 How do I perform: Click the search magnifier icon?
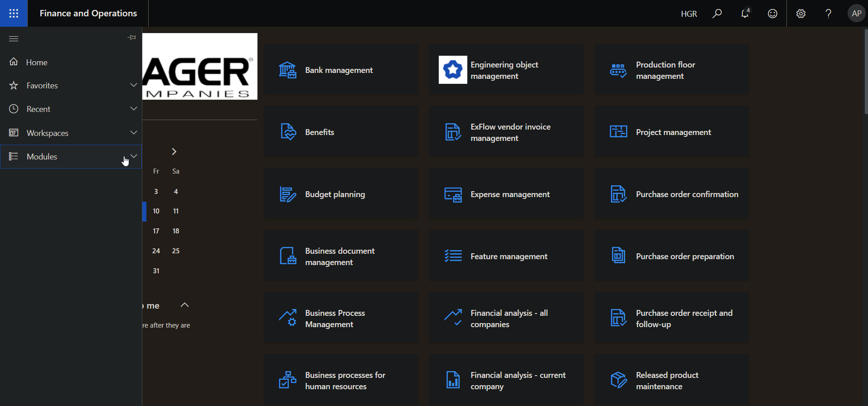pyautogui.click(x=717, y=14)
